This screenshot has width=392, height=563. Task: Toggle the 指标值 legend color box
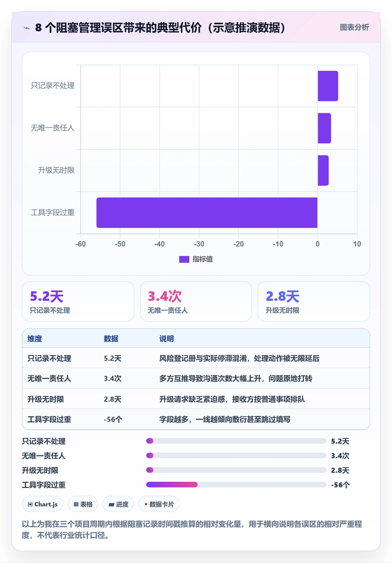tap(184, 259)
